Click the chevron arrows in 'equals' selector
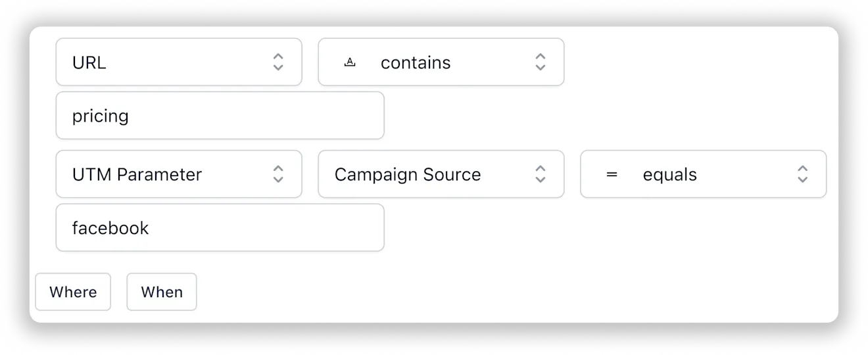 click(x=803, y=174)
